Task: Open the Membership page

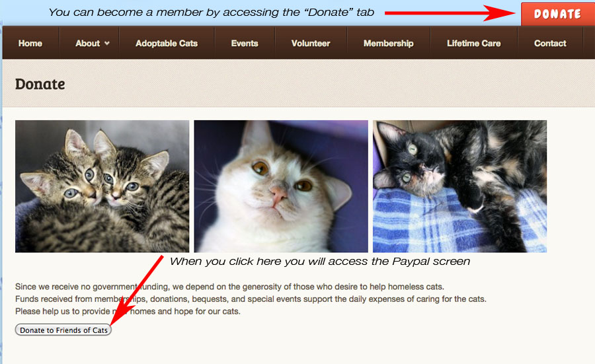Action: tap(389, 43)
